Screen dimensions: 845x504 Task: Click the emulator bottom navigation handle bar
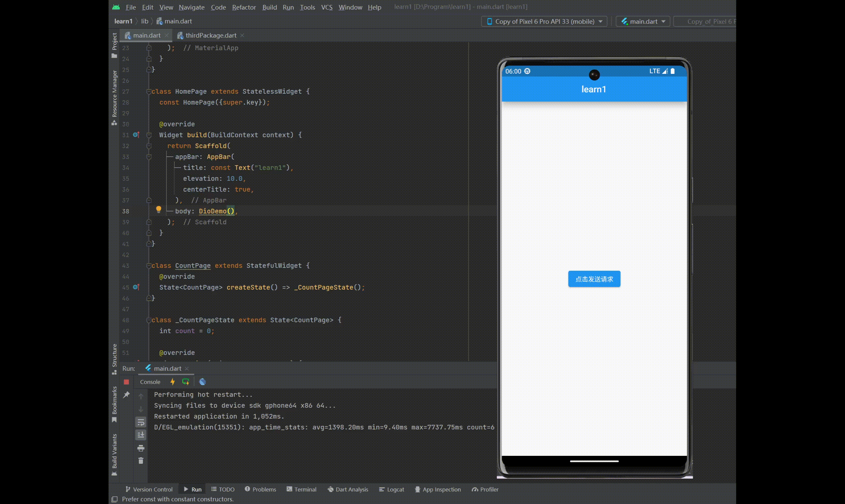(x=594, y=461)
